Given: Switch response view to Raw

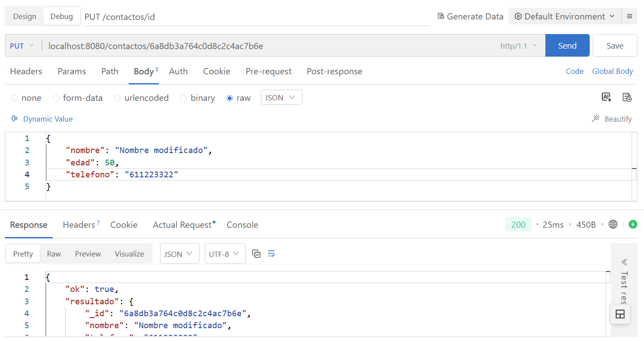Looking at the screenshot, I should 54,253.
